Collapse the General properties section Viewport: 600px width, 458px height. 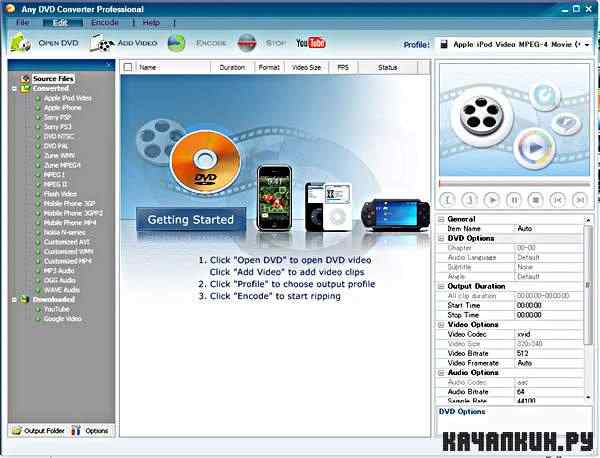(x=441, y=219)
